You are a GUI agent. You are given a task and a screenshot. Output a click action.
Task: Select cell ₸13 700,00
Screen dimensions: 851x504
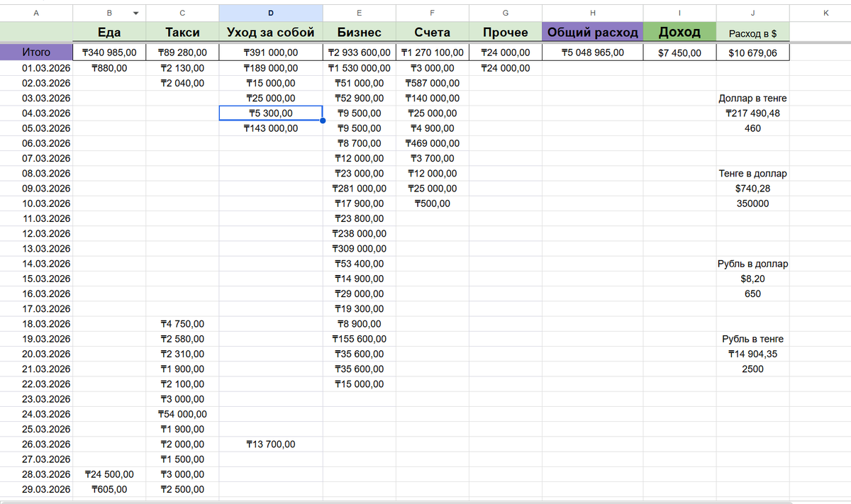[271, 444]
